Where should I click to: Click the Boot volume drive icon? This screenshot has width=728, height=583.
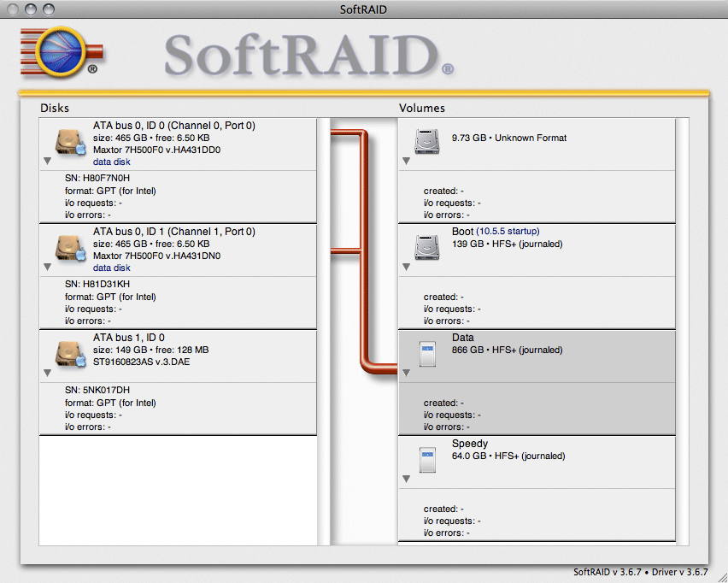pos(426,247)
